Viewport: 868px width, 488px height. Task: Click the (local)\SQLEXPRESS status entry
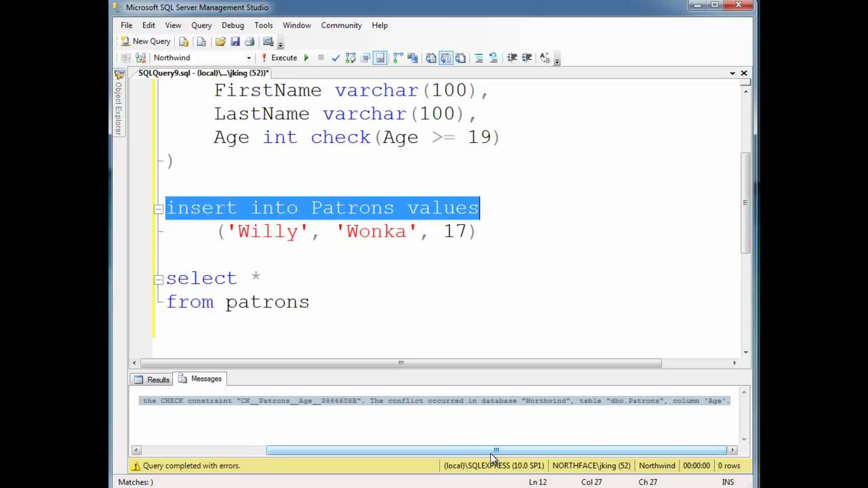point(494,466)
